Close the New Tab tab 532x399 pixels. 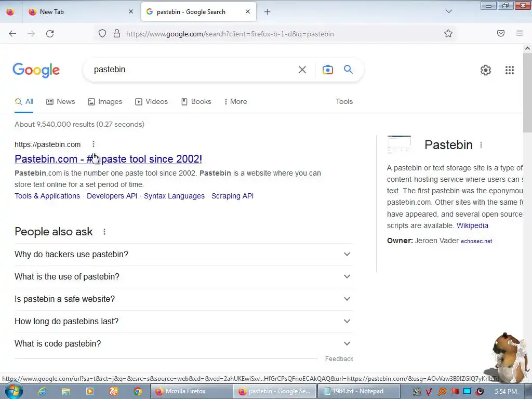(x=130, y=12)
